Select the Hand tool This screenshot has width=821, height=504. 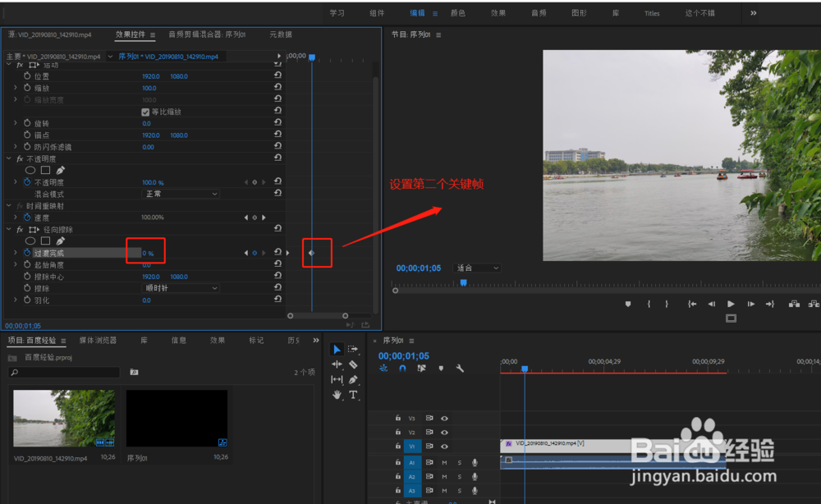pyautogui.click(x=337, y=395)
